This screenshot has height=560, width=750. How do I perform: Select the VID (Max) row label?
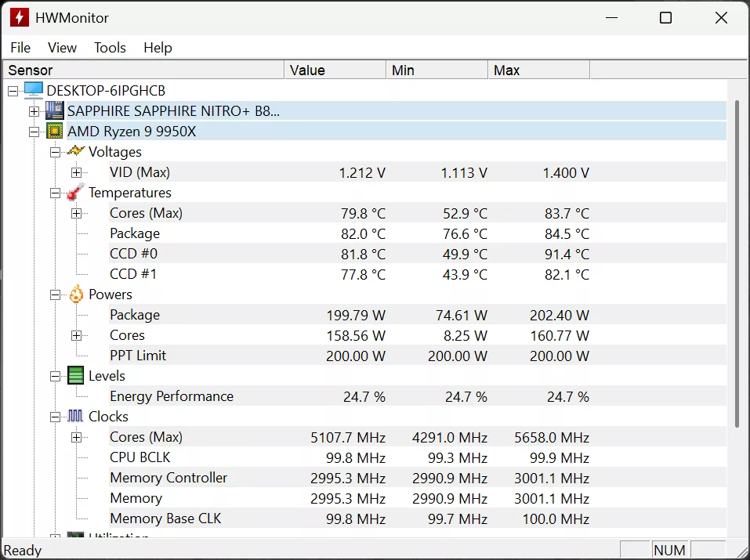pos(139,172)
